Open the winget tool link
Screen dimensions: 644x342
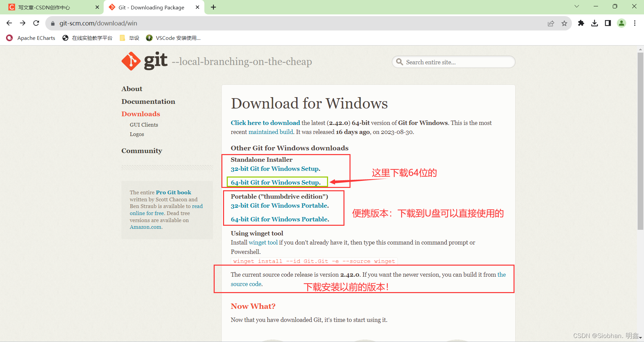point(263,243)
